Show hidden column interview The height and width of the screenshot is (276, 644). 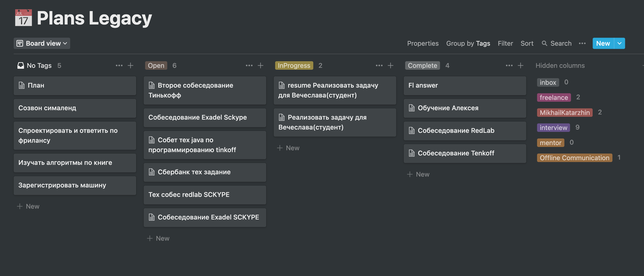click(553, 127)
